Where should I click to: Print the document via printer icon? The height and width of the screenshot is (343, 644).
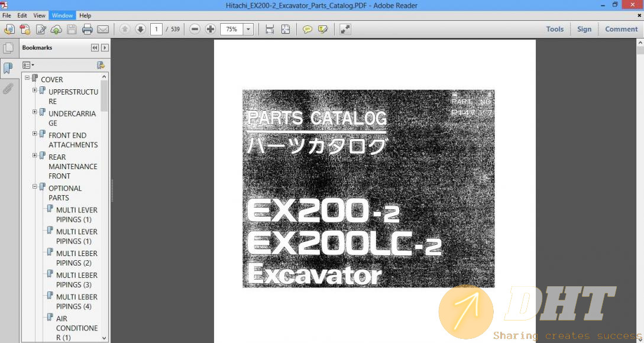[87, 29]
